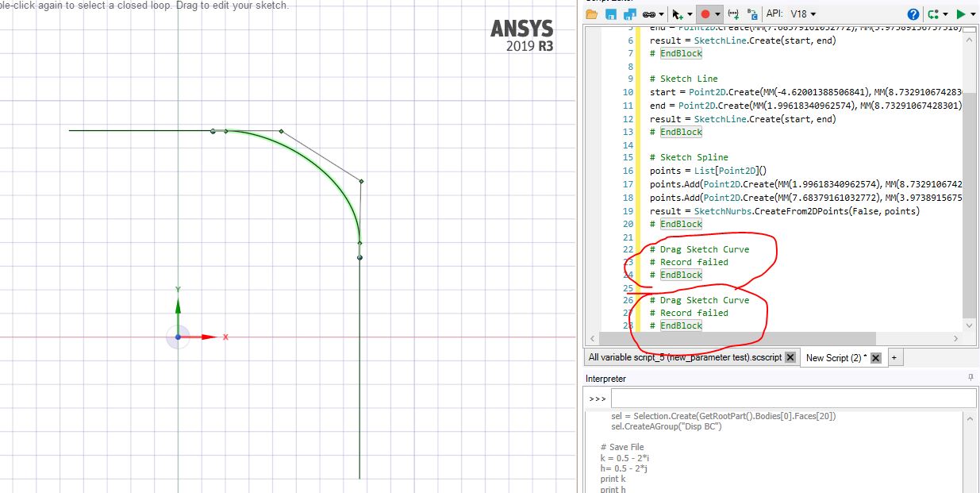The width and height of the screenshot is (980, 493).
Task: Open the API V18 version dropdown
Action: click(x=804, y=14)
